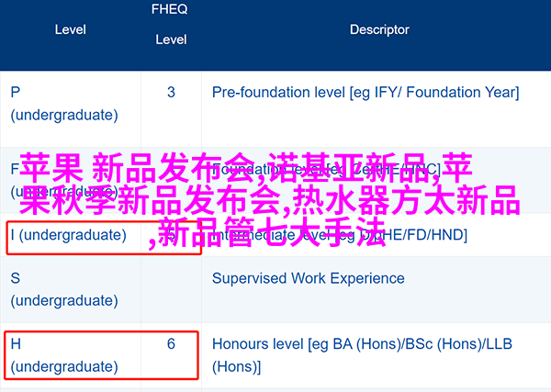The image size is (551, 392).
Task: Click the empty FHEQ cell in S row
Action: pos(171,289)
